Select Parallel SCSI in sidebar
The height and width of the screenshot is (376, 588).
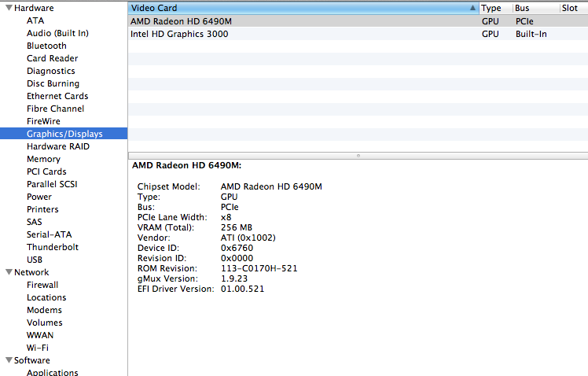coord(52,184)
